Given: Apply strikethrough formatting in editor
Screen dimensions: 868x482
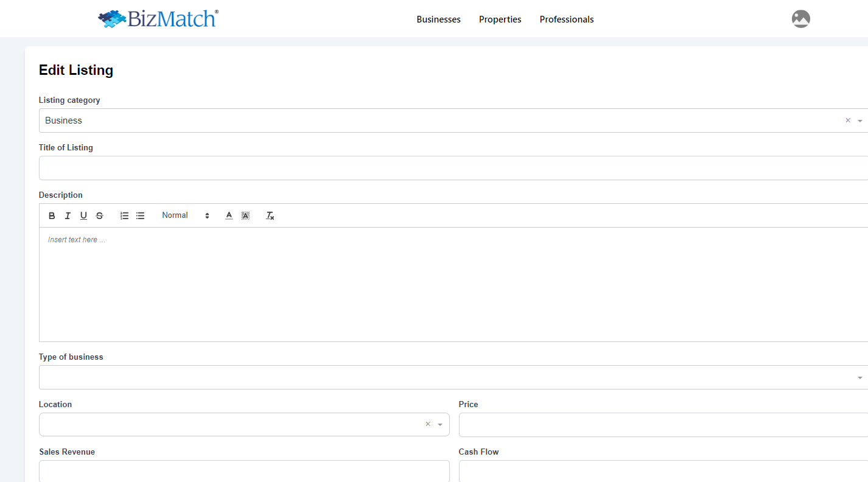Looking at the screenshot, I should pos(100,215).
